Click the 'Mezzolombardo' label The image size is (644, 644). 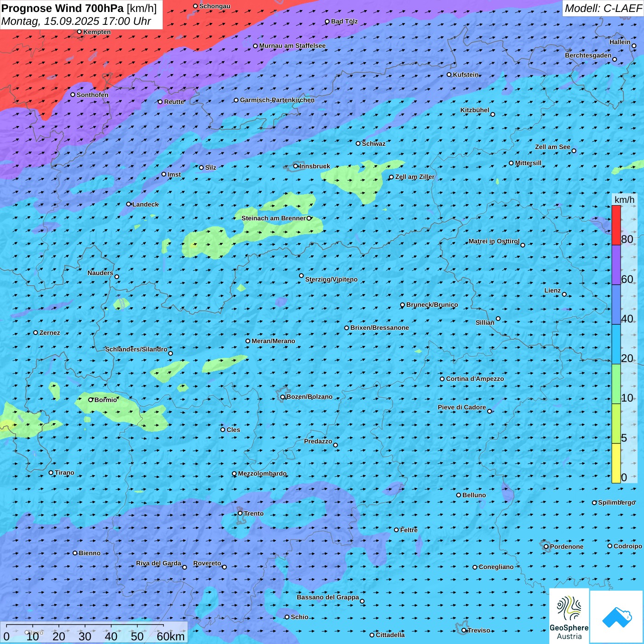262,473
